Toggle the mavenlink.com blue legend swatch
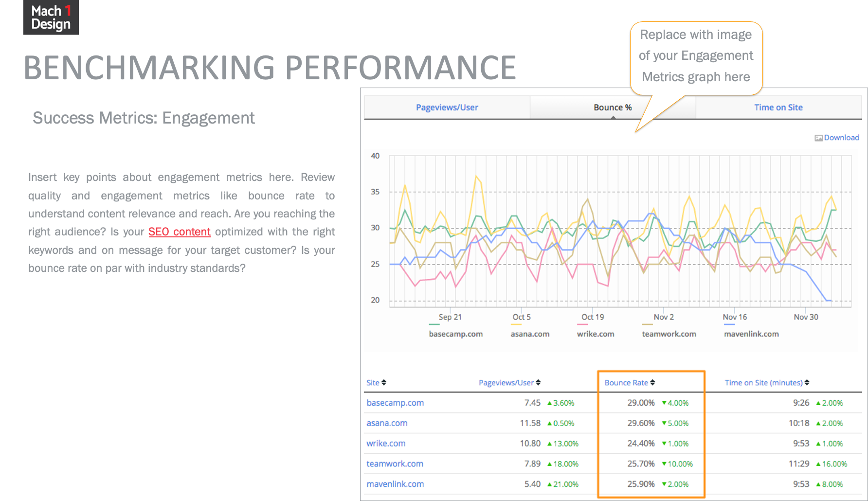Image resolution: width=868 pixels, height=501 pixels. coord(729,324)
